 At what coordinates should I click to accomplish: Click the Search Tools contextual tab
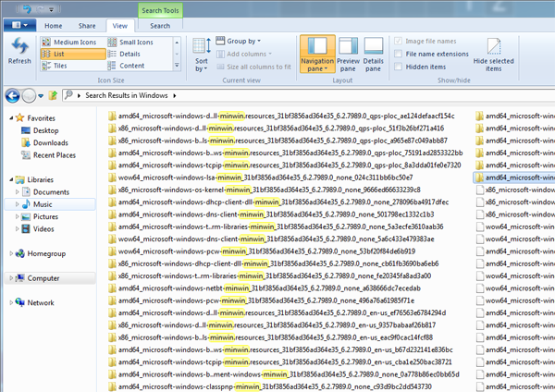160,10
